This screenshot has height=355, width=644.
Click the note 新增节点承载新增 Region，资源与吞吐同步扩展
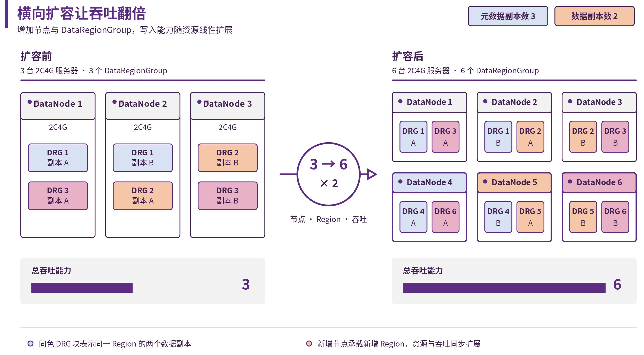(399, 344)
